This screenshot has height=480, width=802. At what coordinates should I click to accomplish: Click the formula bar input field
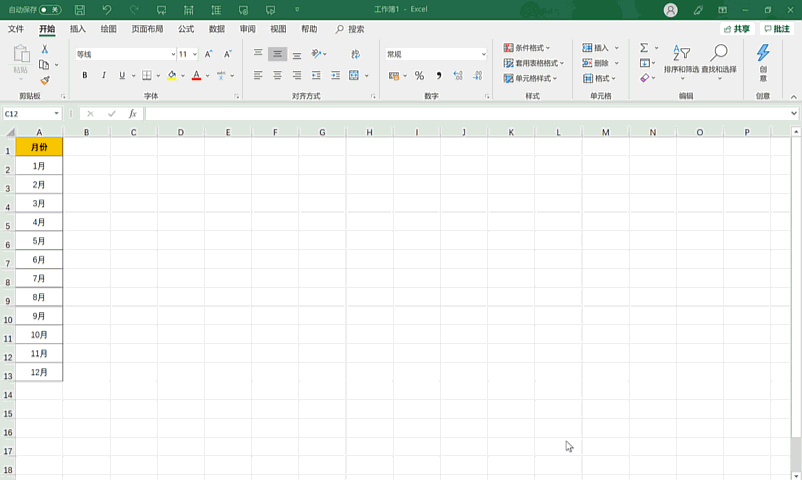click(x=466, y=114)
